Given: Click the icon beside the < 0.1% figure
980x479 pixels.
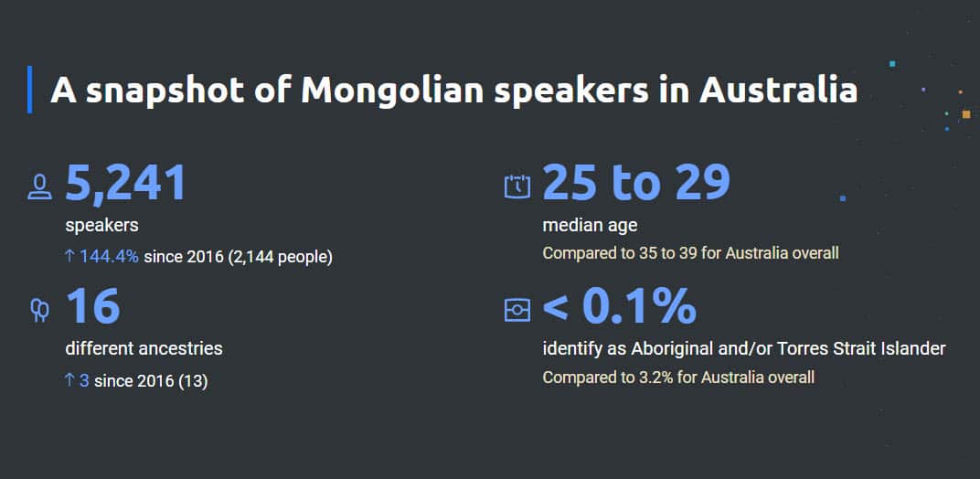Looking at the screenshot, I should (x=517, y=310).
